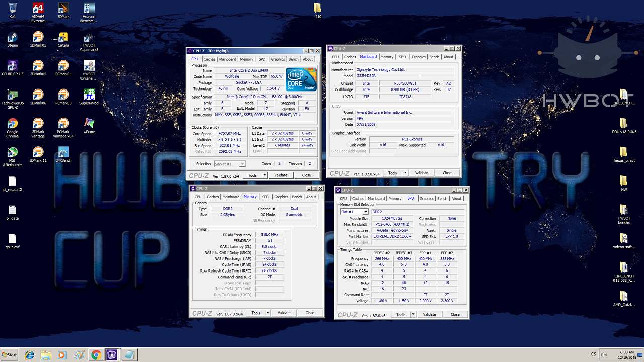Click DRAM Frequency value 518.0 MHz
This screenshot has height=362, width=644.
coord(269,235)
